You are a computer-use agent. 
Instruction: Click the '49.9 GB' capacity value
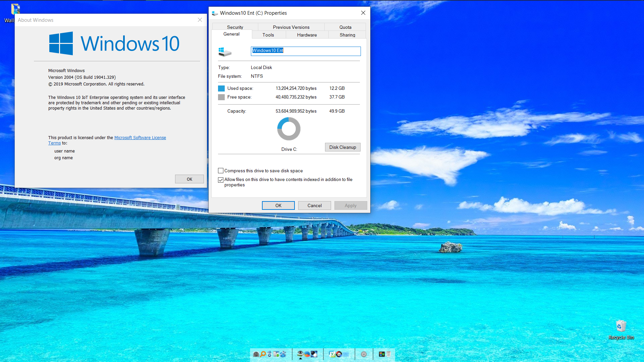337,111
